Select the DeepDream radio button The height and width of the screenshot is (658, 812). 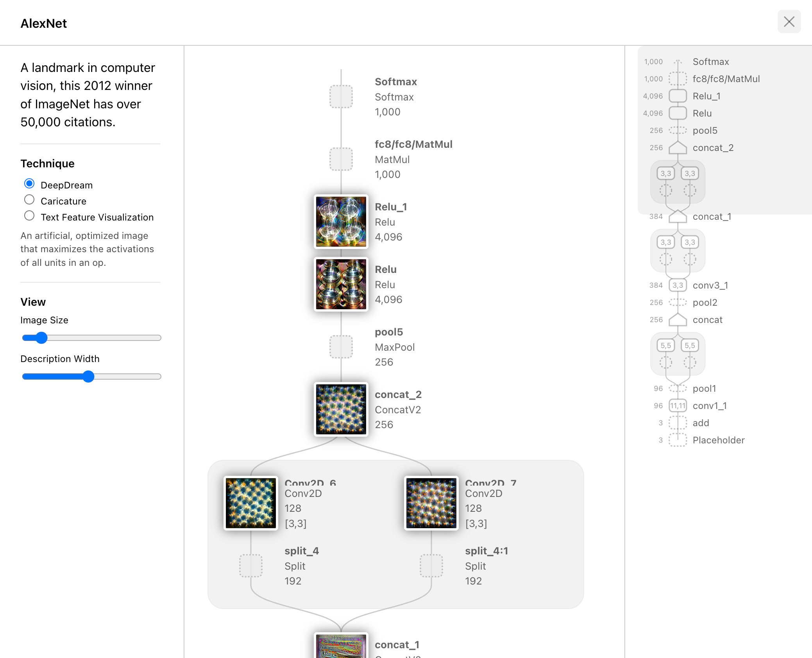click(x=29, y=184)
